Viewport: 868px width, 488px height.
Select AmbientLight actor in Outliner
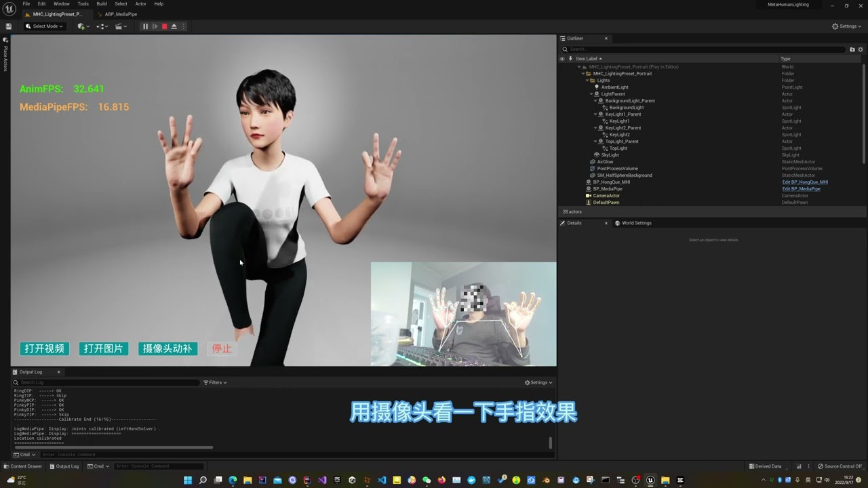tap(614, 87)
